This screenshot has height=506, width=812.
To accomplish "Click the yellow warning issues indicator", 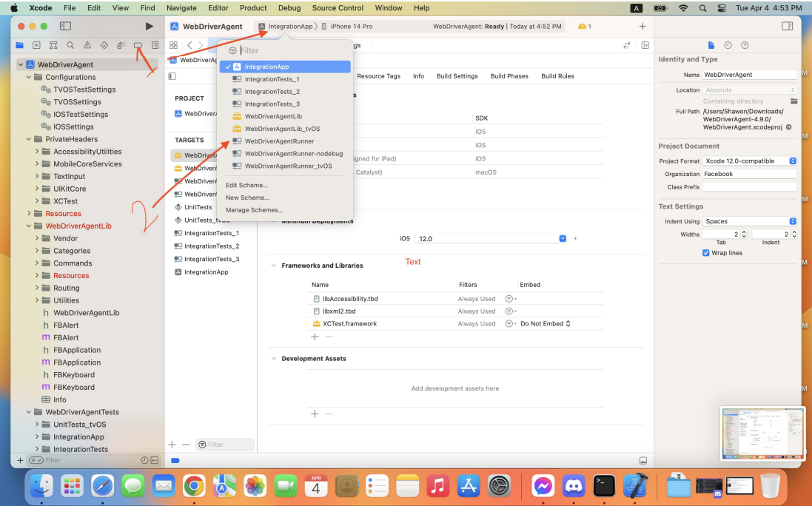I will pos(584,27).
